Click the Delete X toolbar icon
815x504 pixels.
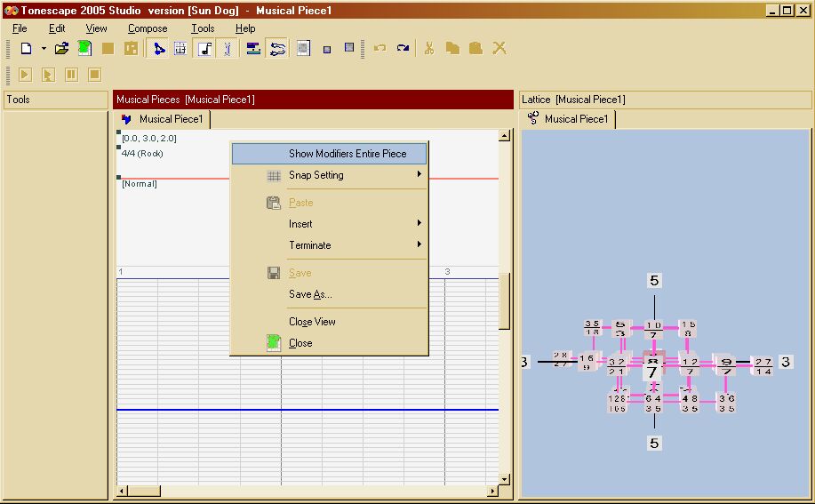(x=499, y=48)
